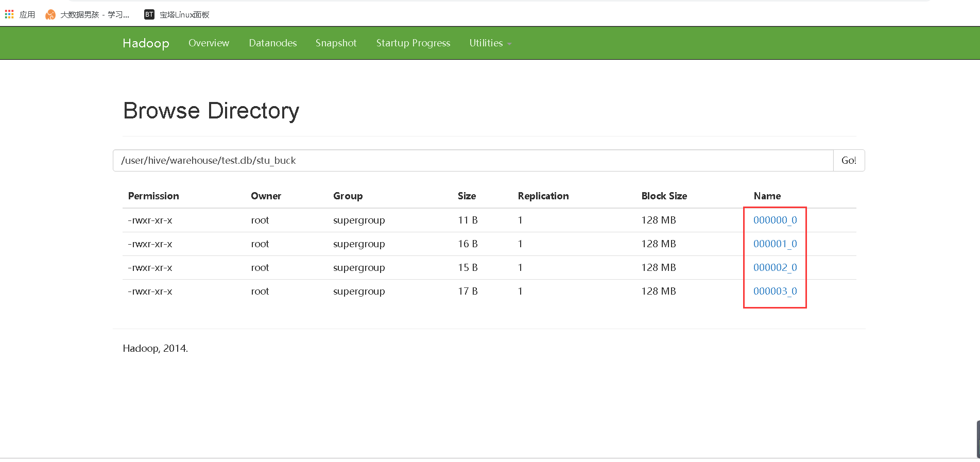Click the vertical scrollbar at right edge
Viewport: 980px width, 462px height.
coord(977,439)
